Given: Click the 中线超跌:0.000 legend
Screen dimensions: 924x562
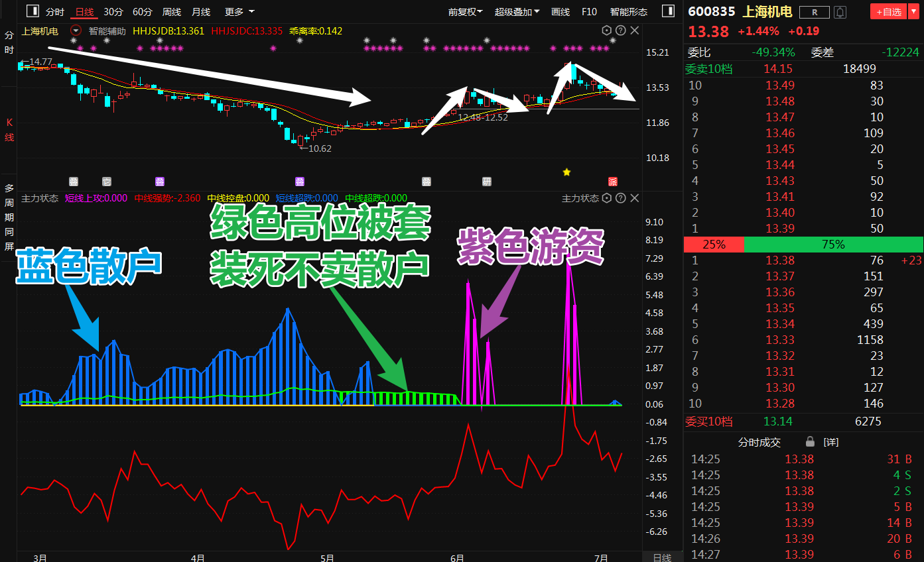Looking at the screenshot, I should (376, 198).
